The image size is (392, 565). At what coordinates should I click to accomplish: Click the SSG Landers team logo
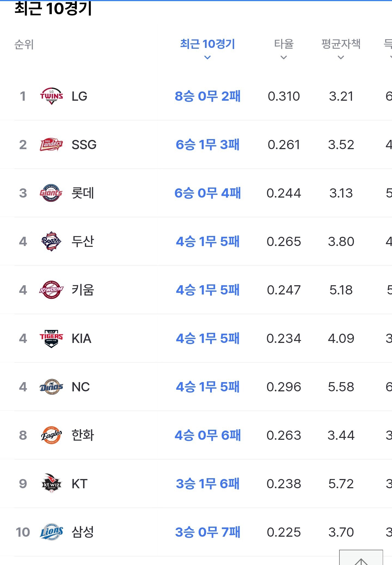[x=51, y=145]
